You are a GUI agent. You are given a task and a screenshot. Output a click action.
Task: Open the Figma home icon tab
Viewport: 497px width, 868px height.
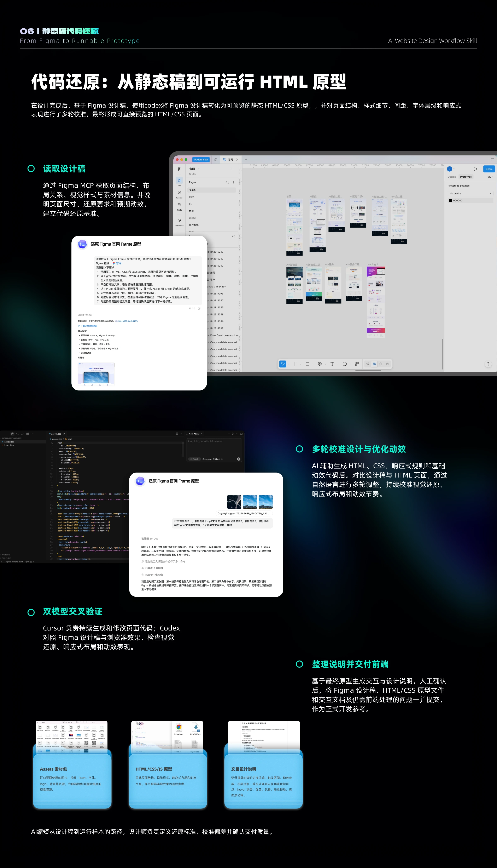click(216, 160)
